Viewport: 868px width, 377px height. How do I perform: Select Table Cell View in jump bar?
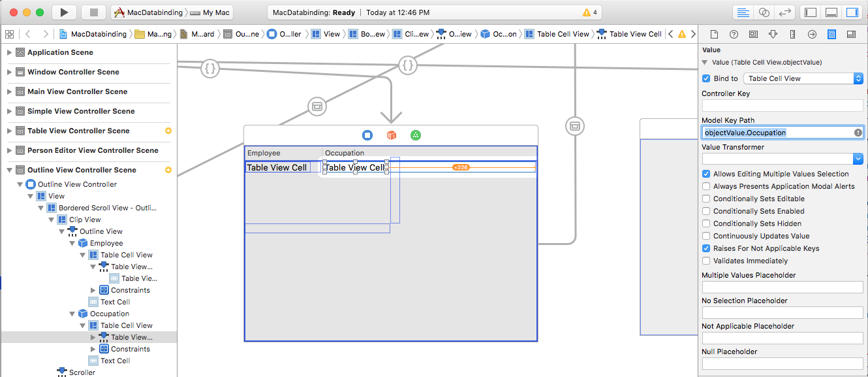tap(557, 34)
